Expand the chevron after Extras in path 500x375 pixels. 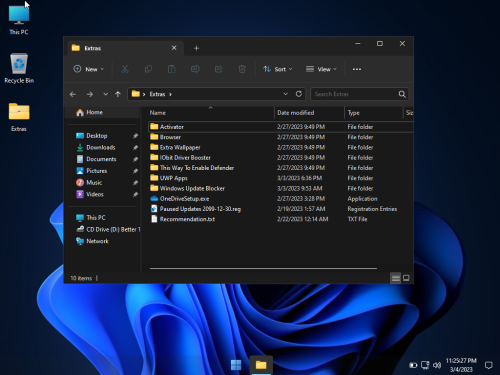coord(170,94)
